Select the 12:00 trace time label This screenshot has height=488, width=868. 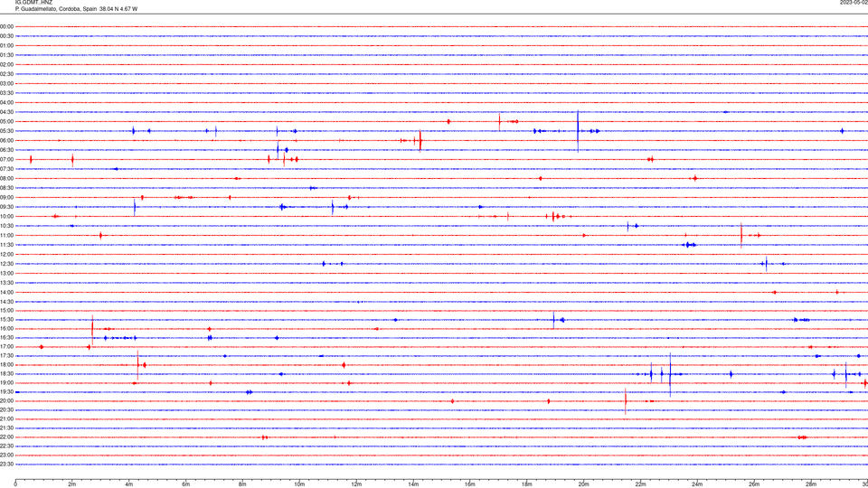(6, 255)
